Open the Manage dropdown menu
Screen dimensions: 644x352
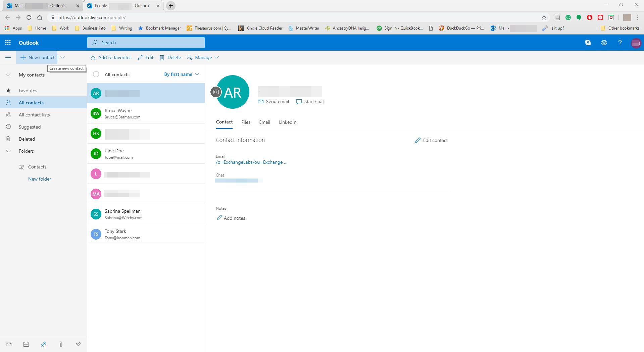(x=203, y=57)
